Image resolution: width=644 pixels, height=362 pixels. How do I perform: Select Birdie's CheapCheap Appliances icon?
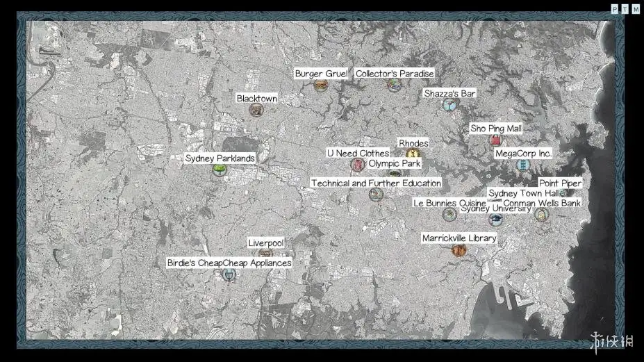pyautogui.click(x=229, y=274)
